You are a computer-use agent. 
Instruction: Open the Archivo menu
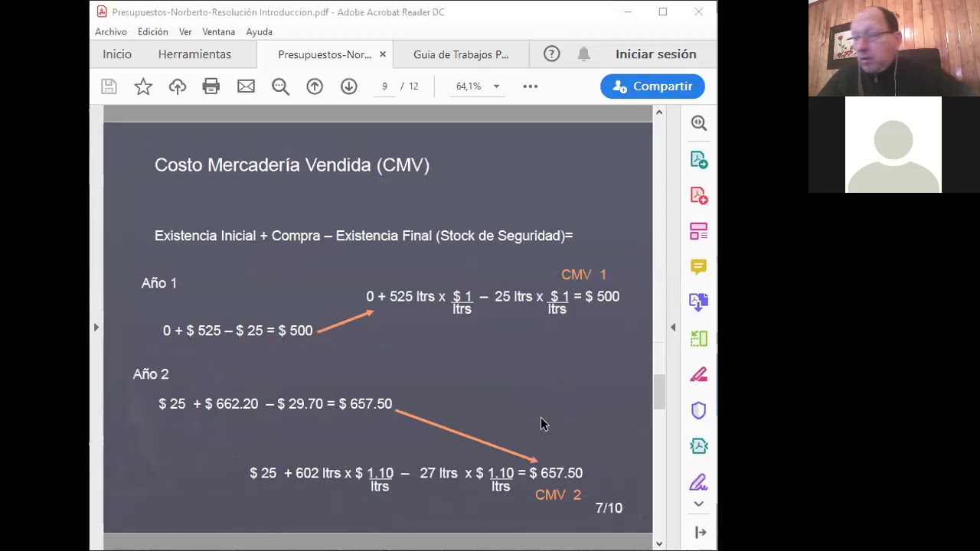111,31
